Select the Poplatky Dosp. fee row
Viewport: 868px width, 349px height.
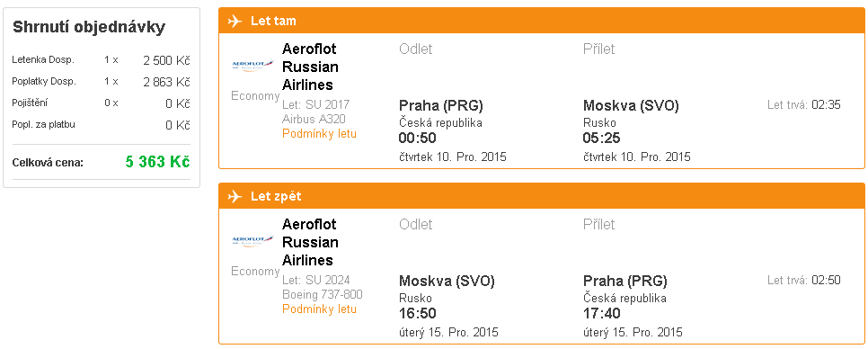[x=101, y=82]
